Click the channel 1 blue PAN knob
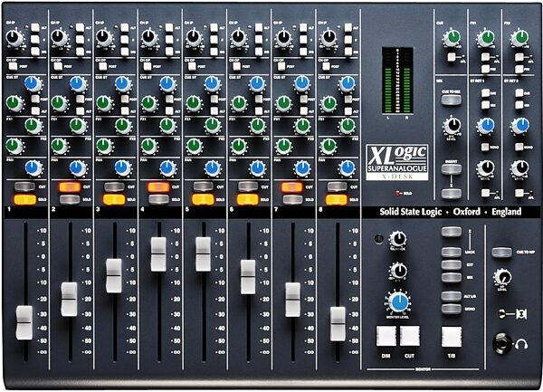Viewport: 543px width, 392px height. click(x=33, y=168)
